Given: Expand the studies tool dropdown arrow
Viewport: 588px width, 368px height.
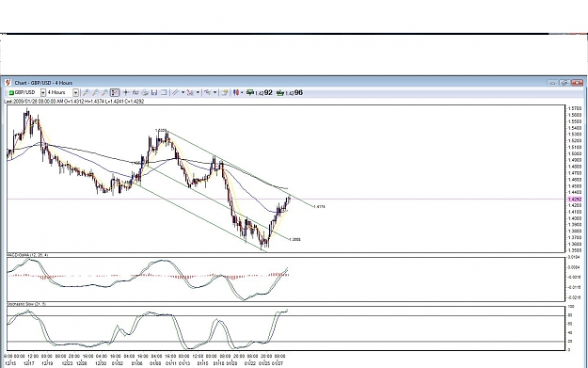Looking at the screenshot, I should pos(215,92).
